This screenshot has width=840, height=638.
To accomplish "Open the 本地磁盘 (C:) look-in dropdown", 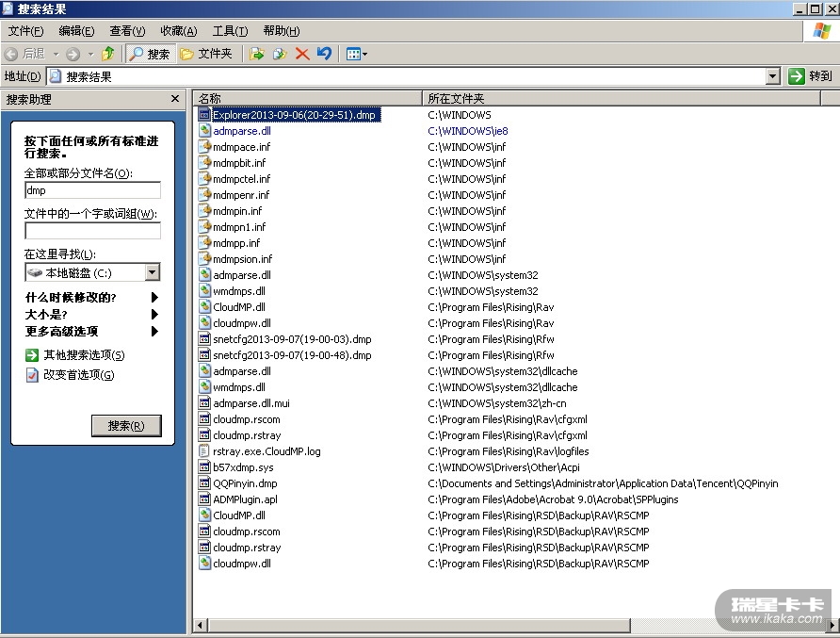I will 153,272.
